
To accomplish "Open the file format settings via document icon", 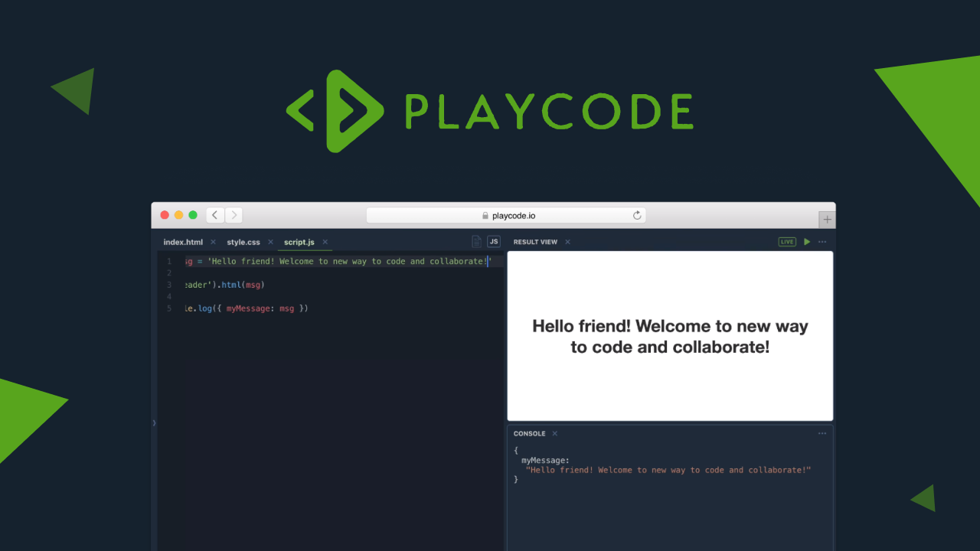I will 476,241.
